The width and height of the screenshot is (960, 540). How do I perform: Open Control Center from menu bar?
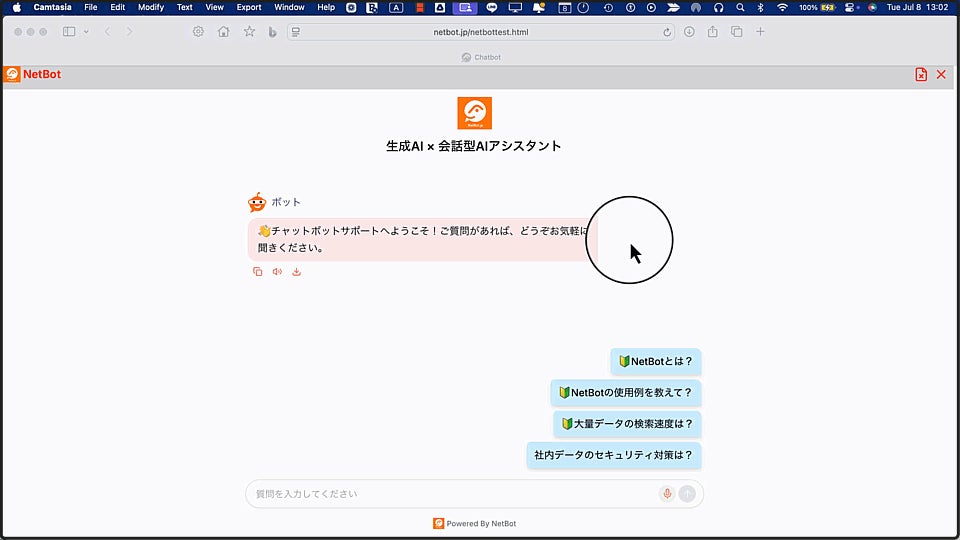point(850,7)
